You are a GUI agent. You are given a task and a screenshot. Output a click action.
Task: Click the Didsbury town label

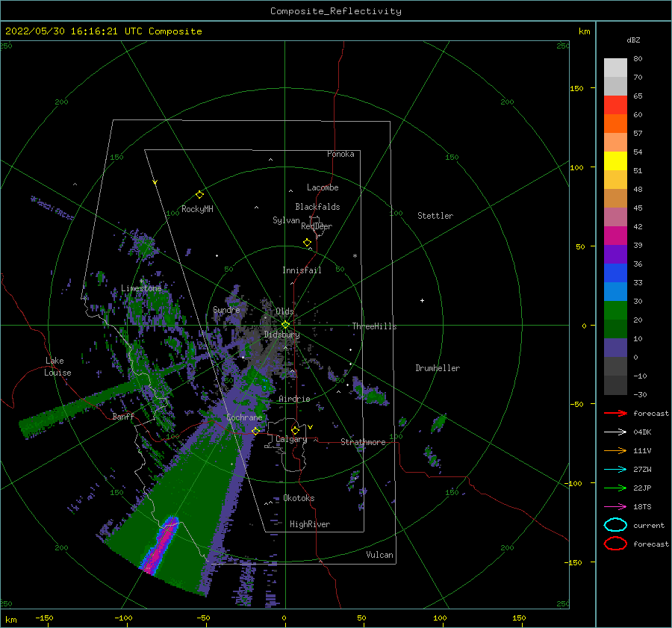[281, 335]
